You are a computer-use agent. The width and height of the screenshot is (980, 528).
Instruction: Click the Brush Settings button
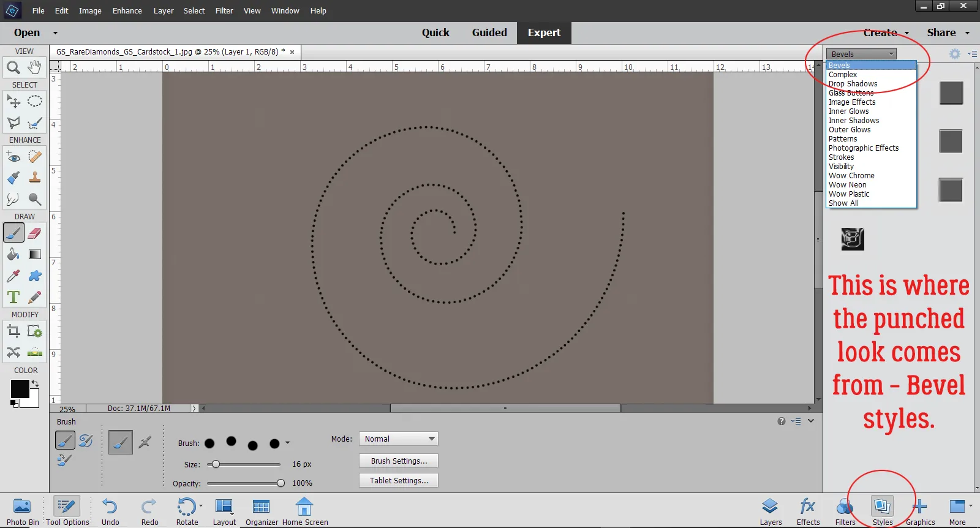[x=399, y=461]
